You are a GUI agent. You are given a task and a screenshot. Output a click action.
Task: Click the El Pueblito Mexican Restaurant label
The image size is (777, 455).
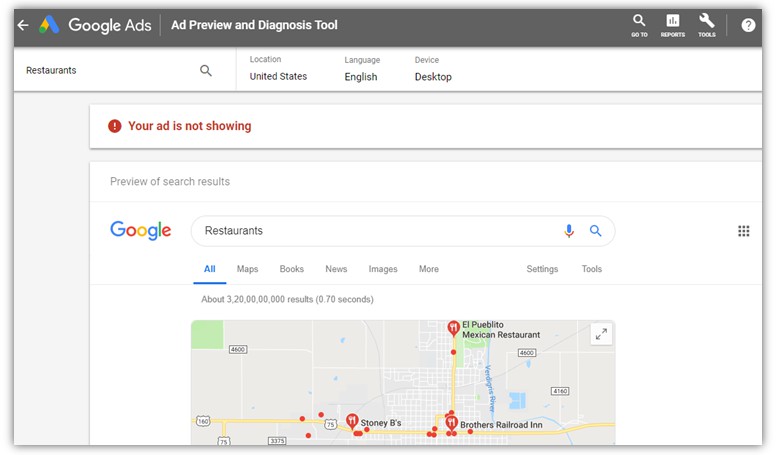(501, 330)
